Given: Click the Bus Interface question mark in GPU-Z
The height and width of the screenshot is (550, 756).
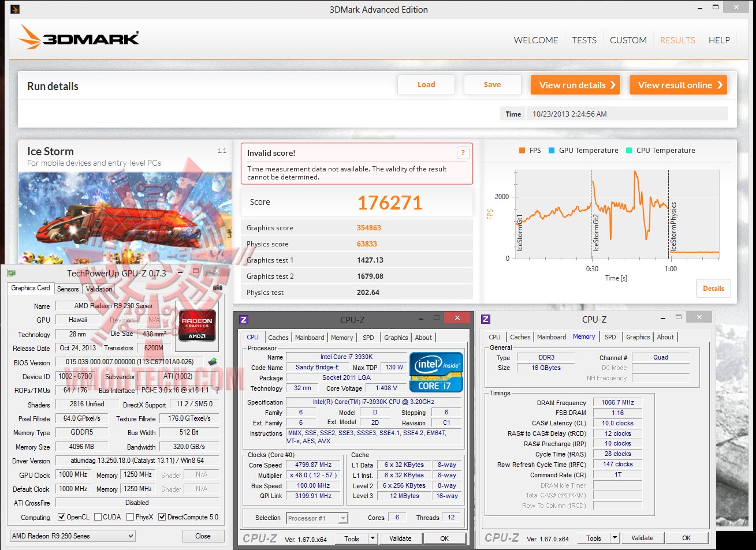Looking at the screenshot, I should point(217,390).
